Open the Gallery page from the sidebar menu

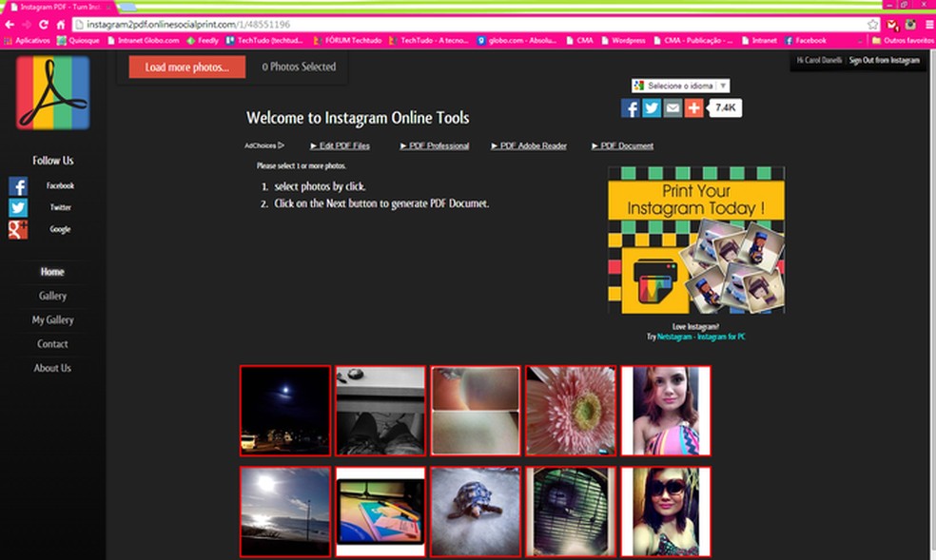click(x=52, y=296)
